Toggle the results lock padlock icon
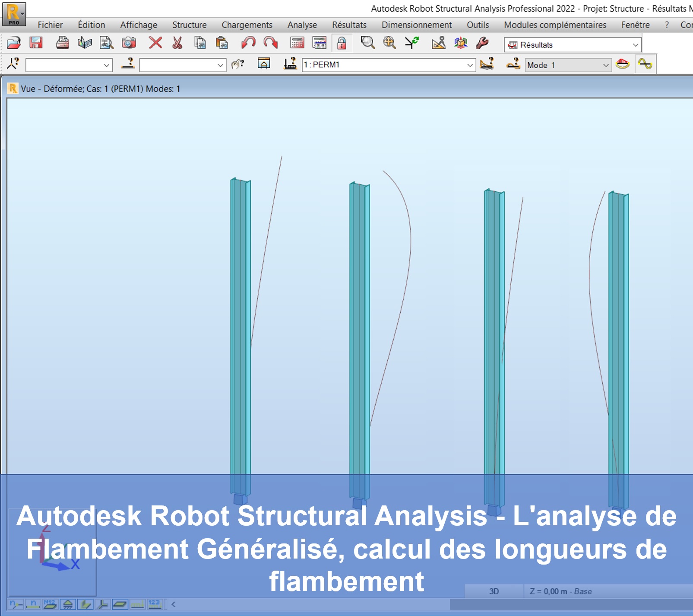Viewport: 693px width, 616px height. coord(341,43)
